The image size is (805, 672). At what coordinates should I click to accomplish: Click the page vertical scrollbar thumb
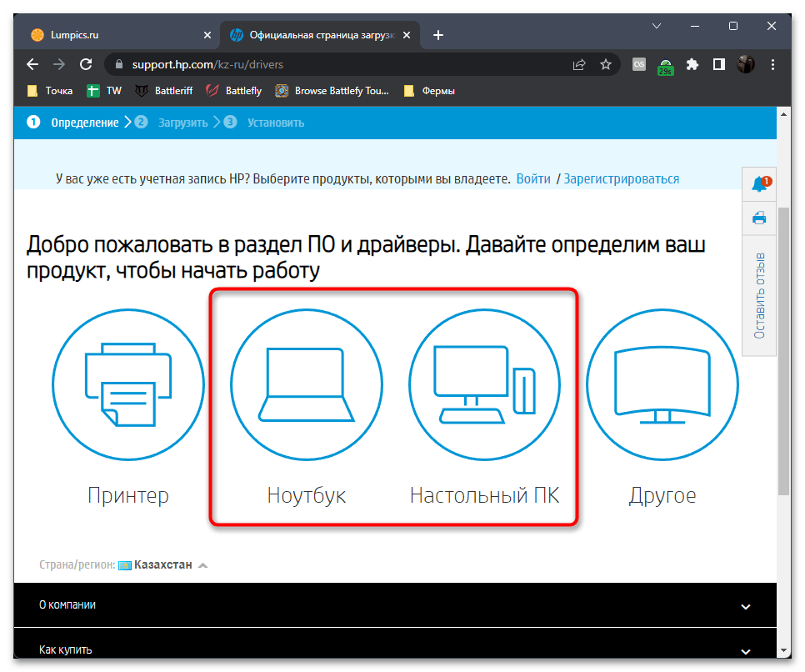click(x=783, y=351)
